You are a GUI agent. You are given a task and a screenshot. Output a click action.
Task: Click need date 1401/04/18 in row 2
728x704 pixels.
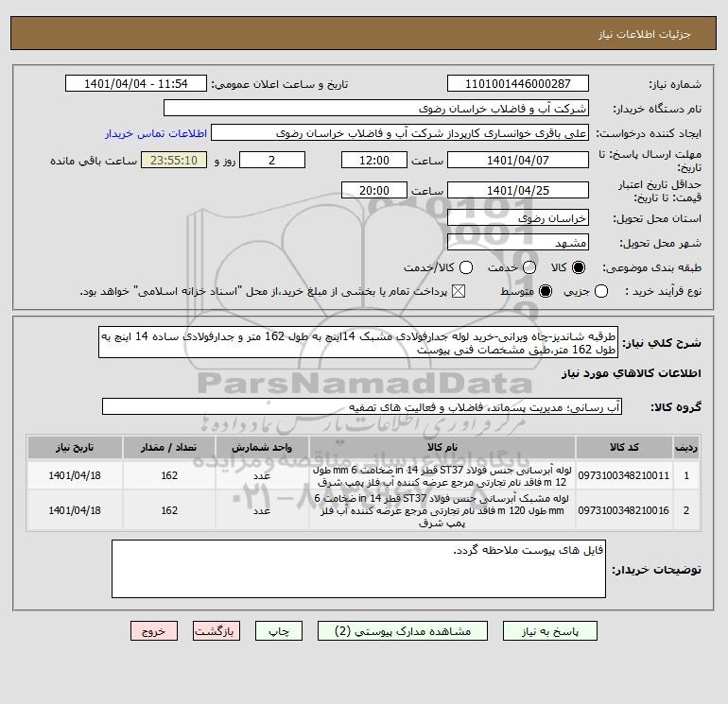[x=75, y=510]
